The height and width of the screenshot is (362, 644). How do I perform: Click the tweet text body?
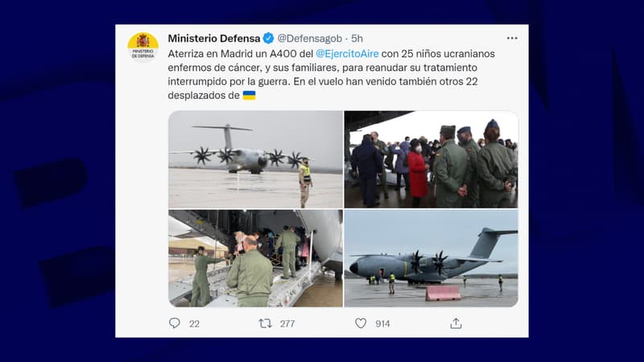coord(332,74)
